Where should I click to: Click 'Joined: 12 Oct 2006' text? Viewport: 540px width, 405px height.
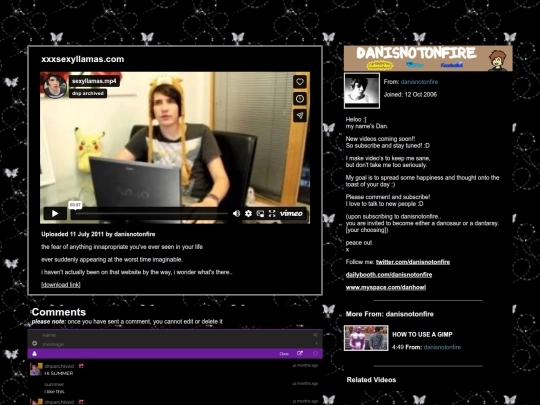pyautogui.click(x=410, y=94)
